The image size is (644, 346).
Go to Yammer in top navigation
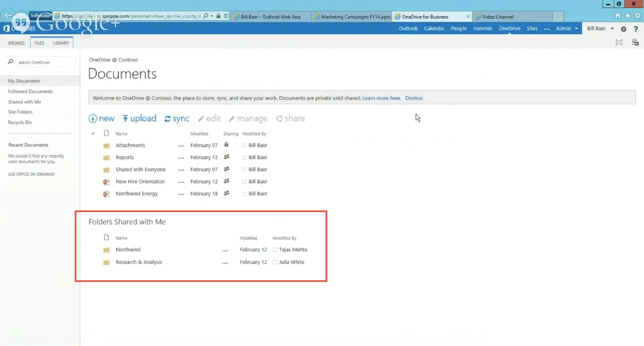click(483, 28)
